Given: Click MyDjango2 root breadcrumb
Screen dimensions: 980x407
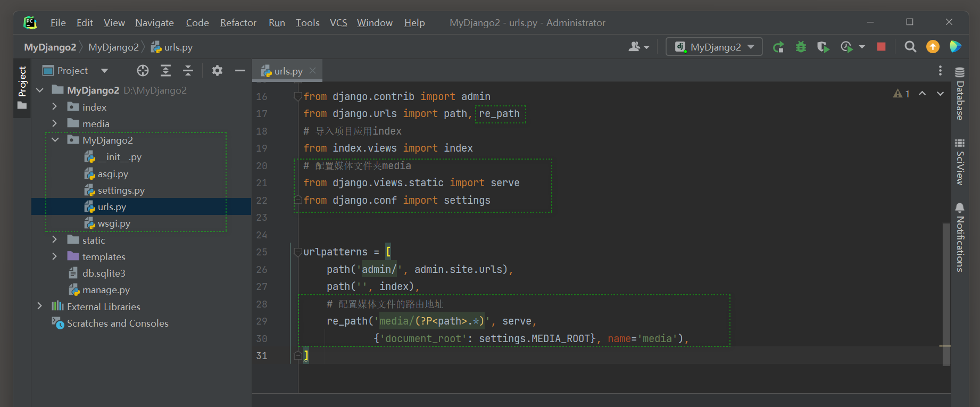Looking at the screenshot, I should pyautogui.click(x=50, y=47).
